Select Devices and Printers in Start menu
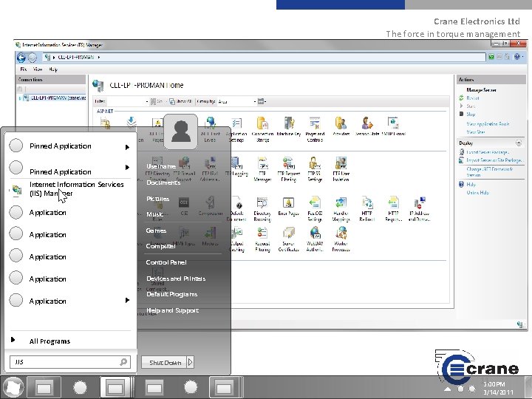 (176, 279)
